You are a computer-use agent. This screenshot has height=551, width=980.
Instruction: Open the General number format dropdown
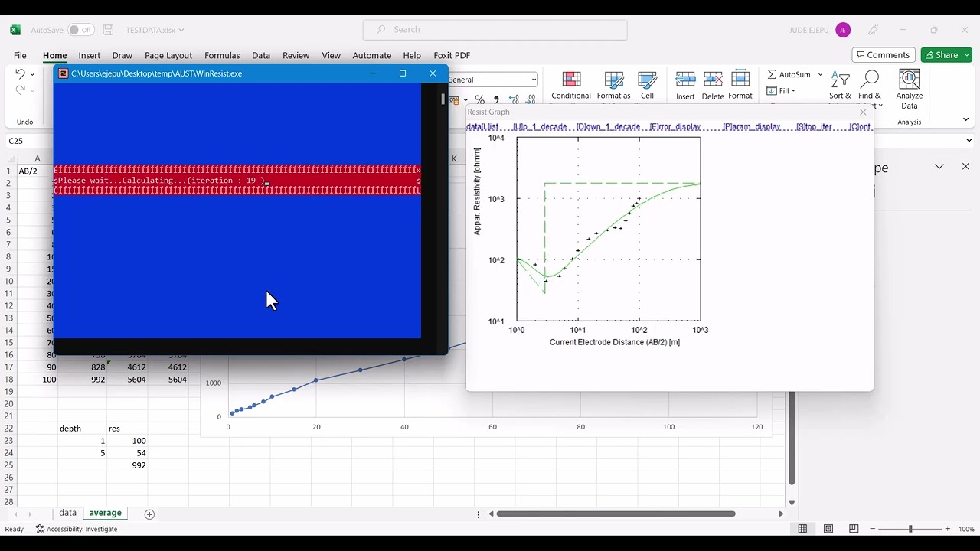[x=534, y=80]
